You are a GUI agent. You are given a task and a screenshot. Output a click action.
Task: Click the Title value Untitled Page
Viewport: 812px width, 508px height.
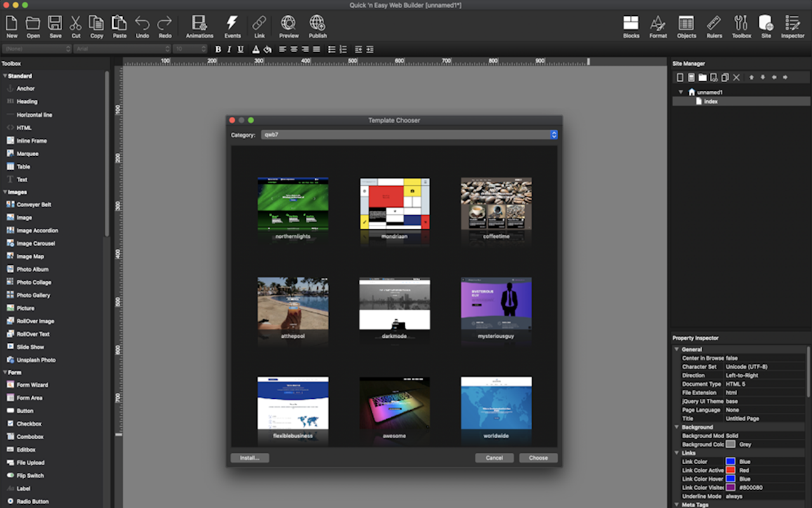pos(743,418)
